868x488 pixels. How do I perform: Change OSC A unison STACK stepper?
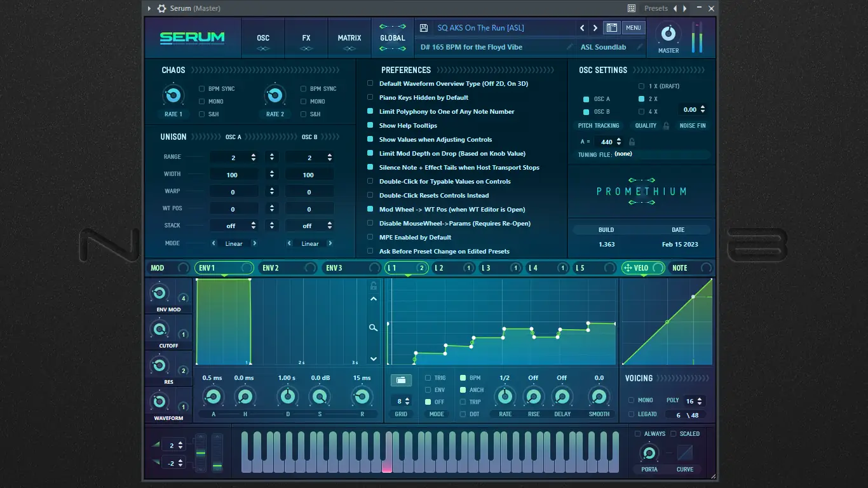[x=254, y=226]
